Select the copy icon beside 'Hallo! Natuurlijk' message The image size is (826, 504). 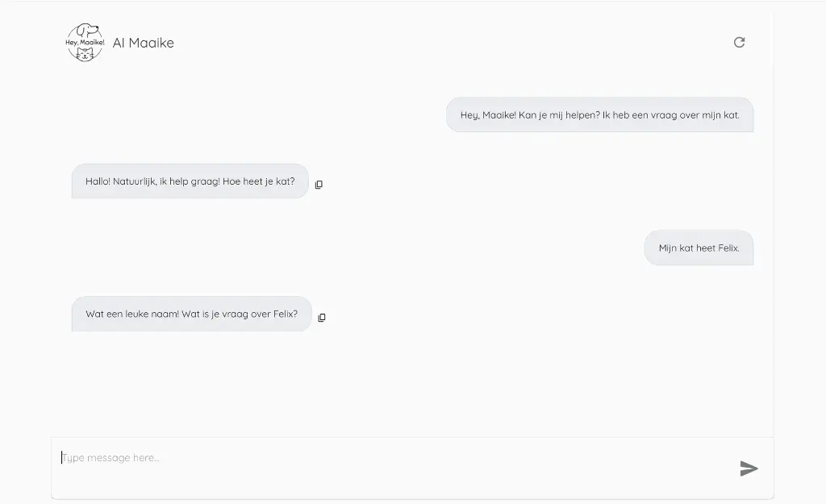(319, 184)
